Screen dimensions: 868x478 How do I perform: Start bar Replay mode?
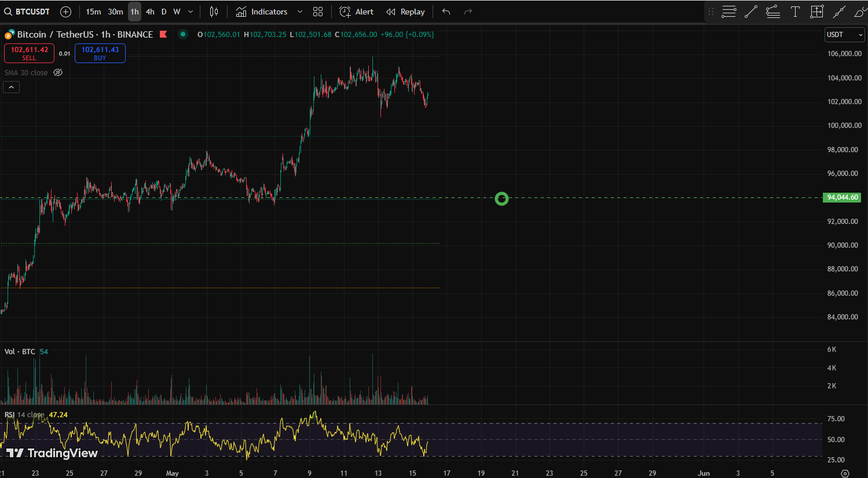[x=405, y=12]
